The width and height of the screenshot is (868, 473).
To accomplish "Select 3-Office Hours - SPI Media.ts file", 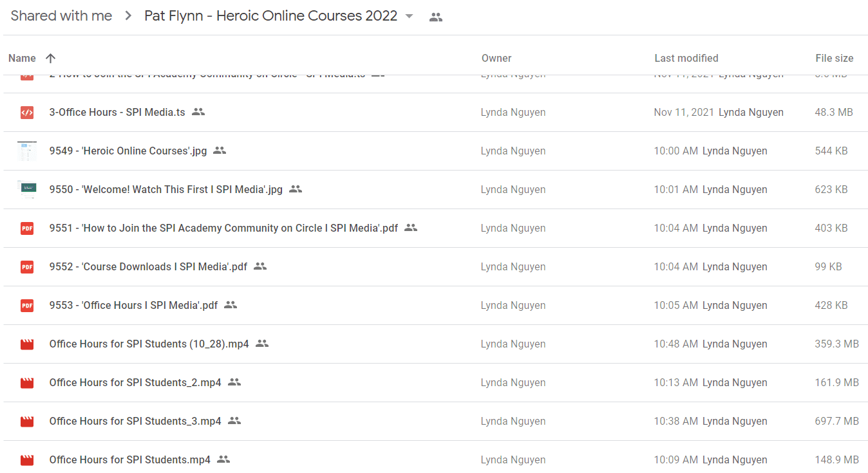I will click(117, 112).
